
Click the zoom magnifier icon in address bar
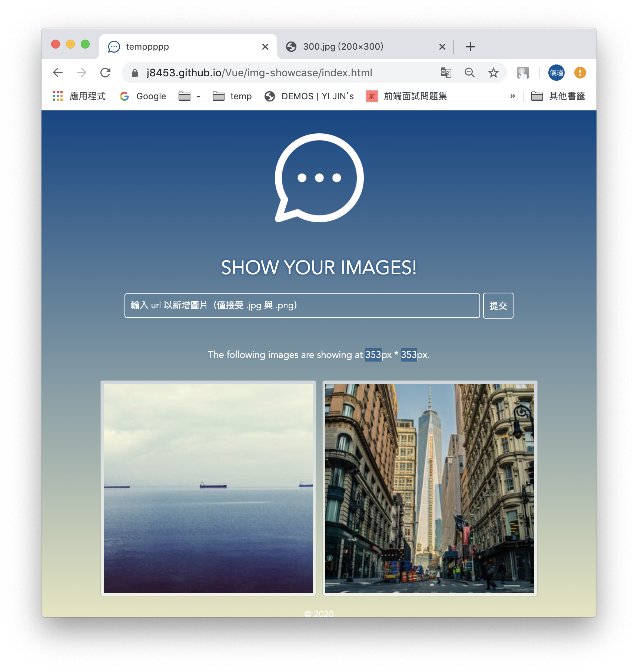[469, 73]
